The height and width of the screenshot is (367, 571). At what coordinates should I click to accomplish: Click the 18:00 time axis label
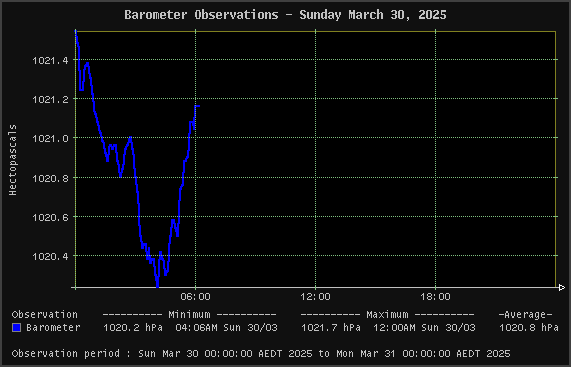click(436, 297)
